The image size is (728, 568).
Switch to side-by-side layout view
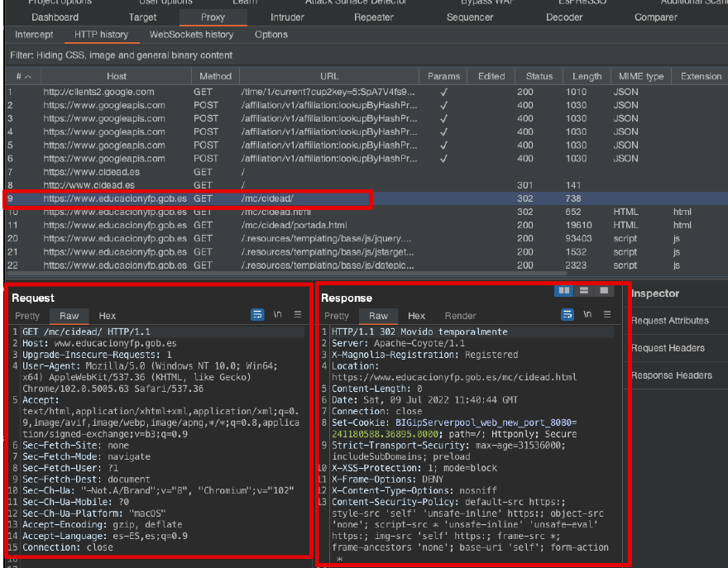565,290
